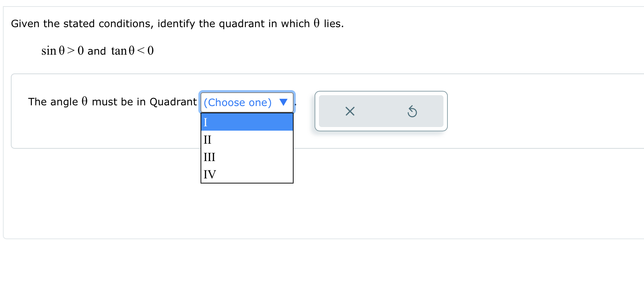Click inside the grey action toolbar

click(381, 111)
